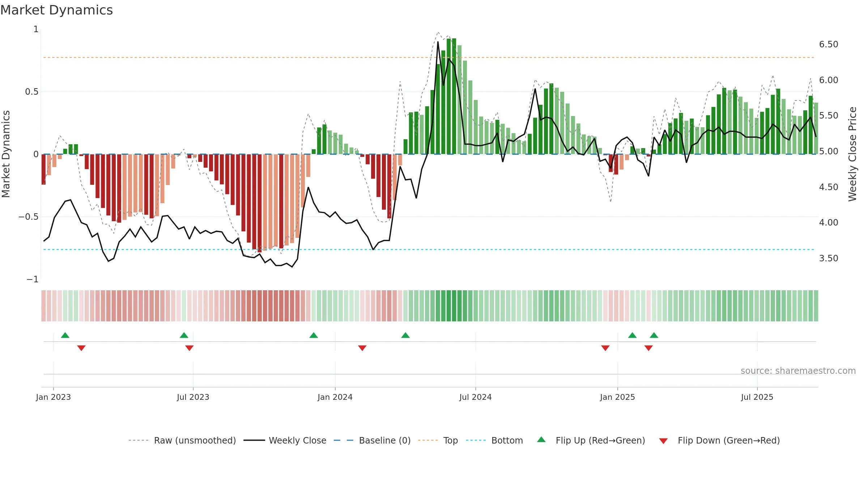Image resolution: width=868 pixels, height=488 pixels.
Task: Click the 3.50 price tick label
Action: coord(829,258)
